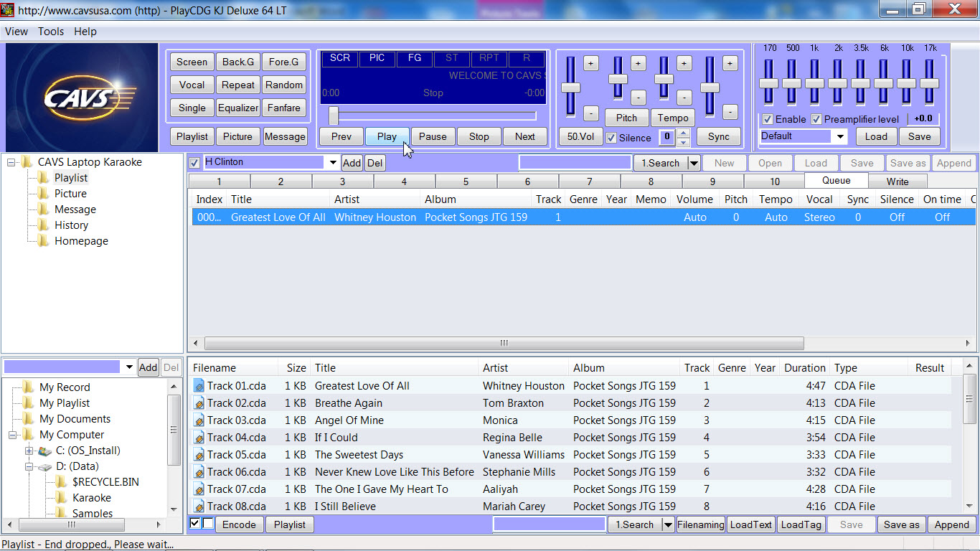Click the 17k equalizer band slider
Viewport: 980px width, 551px height.
tap(930, 82)
